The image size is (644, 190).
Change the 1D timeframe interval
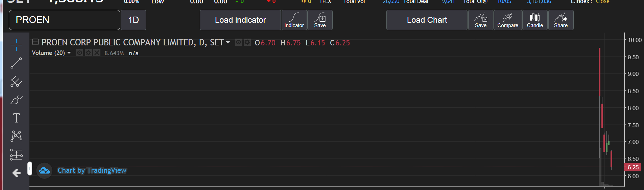[133, 20]
